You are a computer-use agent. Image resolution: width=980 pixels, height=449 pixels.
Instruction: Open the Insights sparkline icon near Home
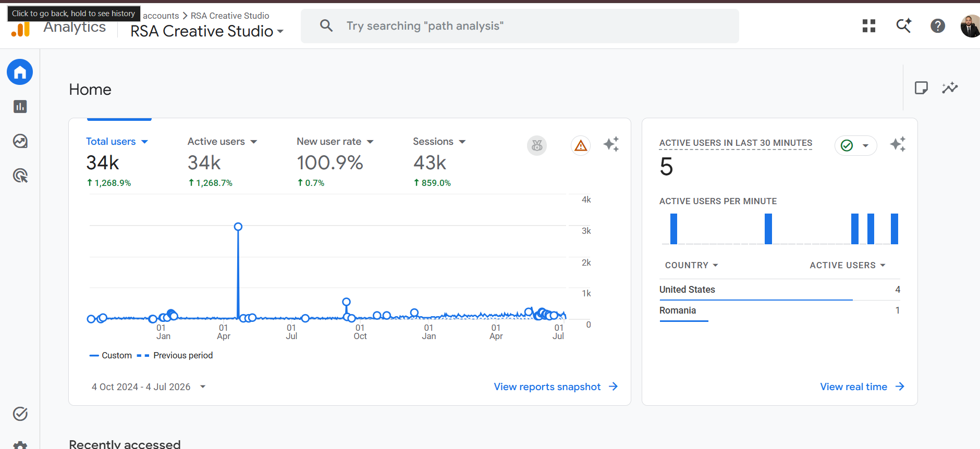click(x=950, y=88)
